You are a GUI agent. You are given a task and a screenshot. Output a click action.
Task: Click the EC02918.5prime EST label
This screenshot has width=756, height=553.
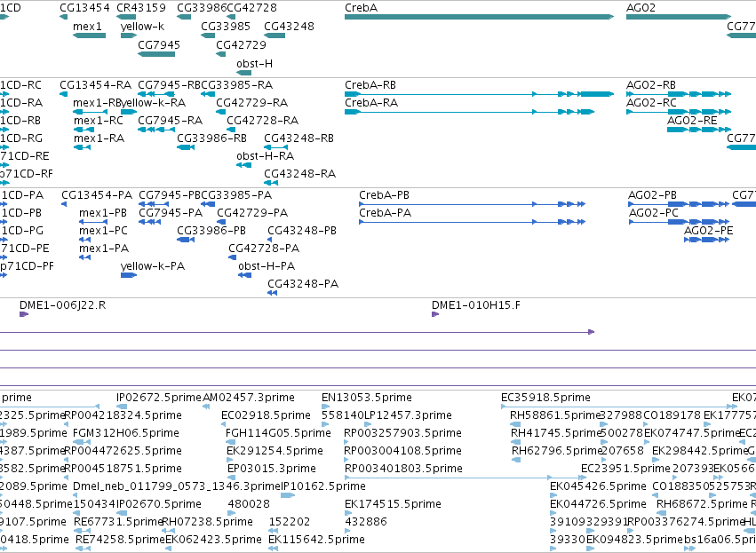(266, 415)
